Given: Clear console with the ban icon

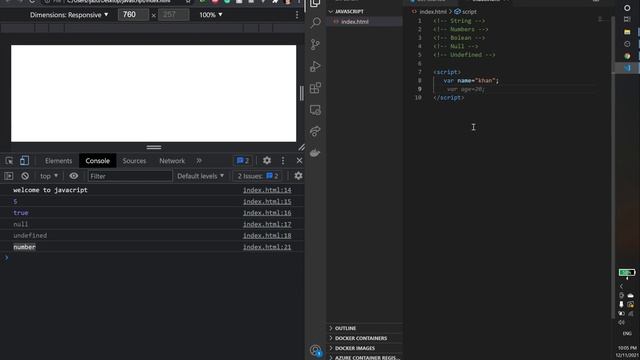Looking at the screenshot, I should point(25,176).
